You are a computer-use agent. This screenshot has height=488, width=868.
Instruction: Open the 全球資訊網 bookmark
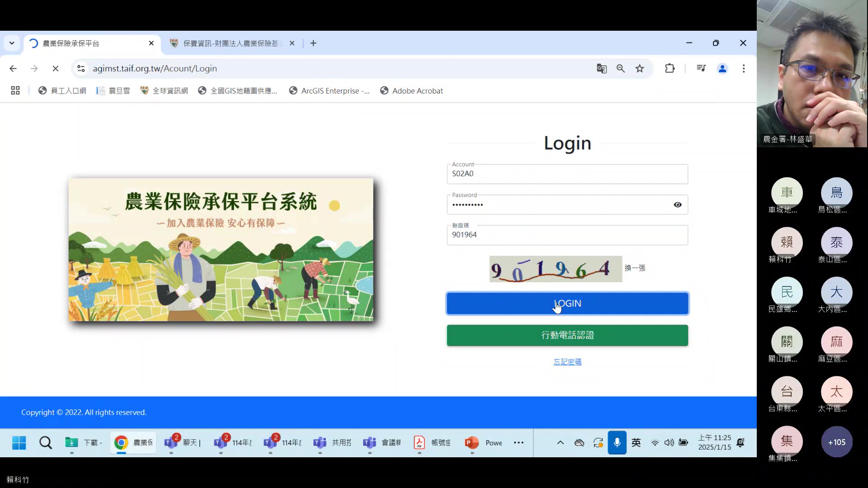[164, 91]
